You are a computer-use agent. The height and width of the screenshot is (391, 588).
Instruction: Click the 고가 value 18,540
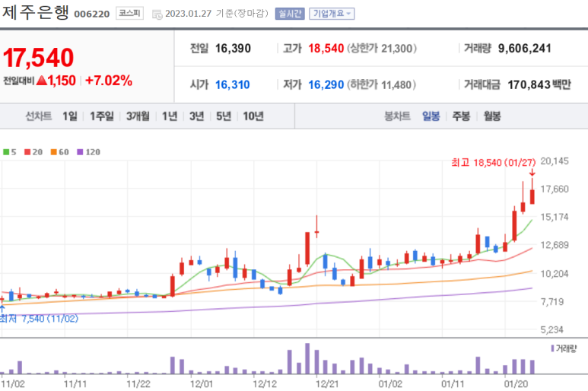[x=326, y=49]
